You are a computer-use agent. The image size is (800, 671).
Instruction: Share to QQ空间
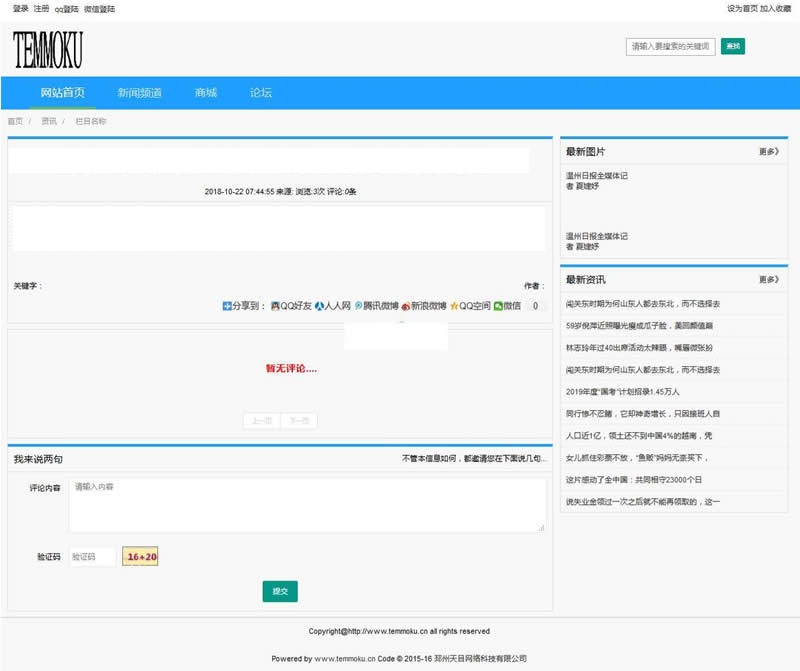click(x=469, y=306)
